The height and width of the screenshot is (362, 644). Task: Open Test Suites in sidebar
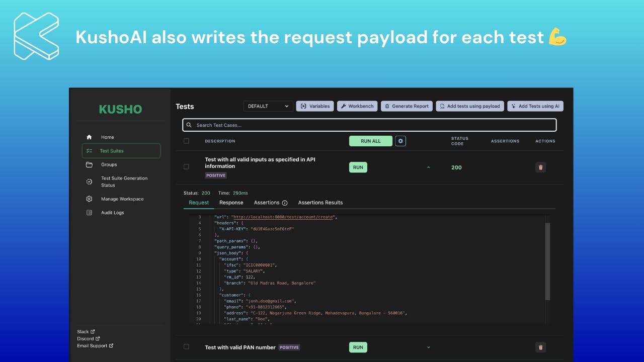coord(121,151)
